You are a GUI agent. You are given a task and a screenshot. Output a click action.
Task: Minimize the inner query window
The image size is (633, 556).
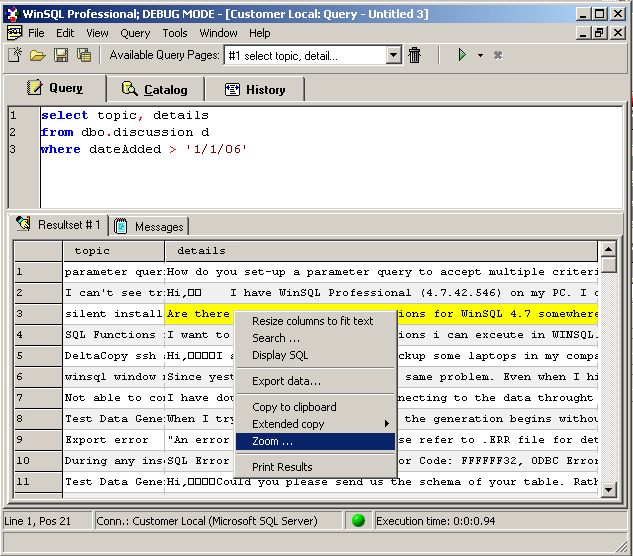[583, 33]
